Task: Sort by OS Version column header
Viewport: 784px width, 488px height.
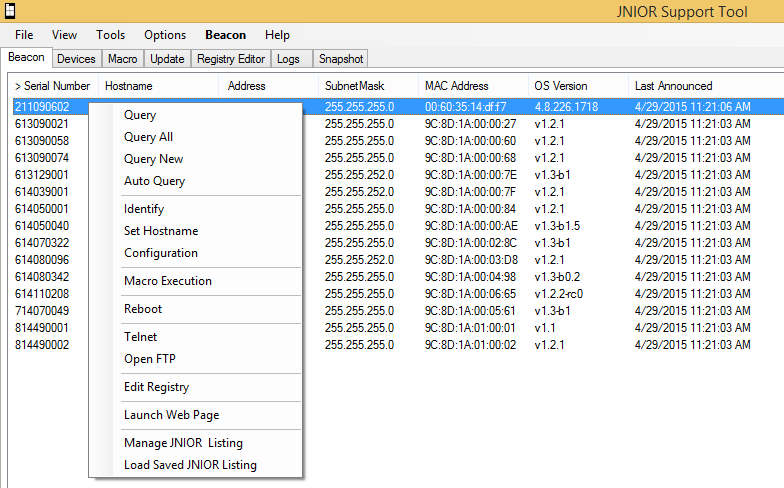Action: pyautogui.click(x=578, y=86)
